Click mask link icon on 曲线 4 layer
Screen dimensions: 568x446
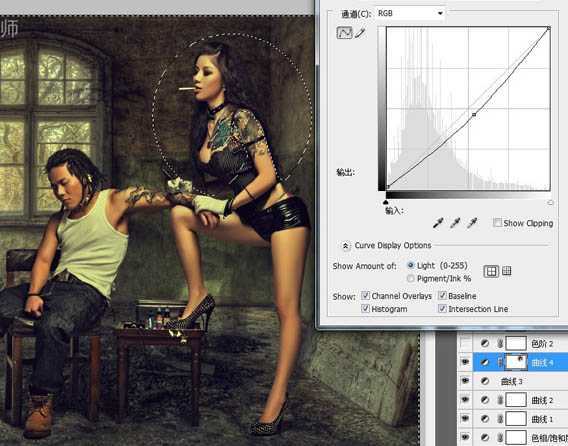click(x=500, y=362)
